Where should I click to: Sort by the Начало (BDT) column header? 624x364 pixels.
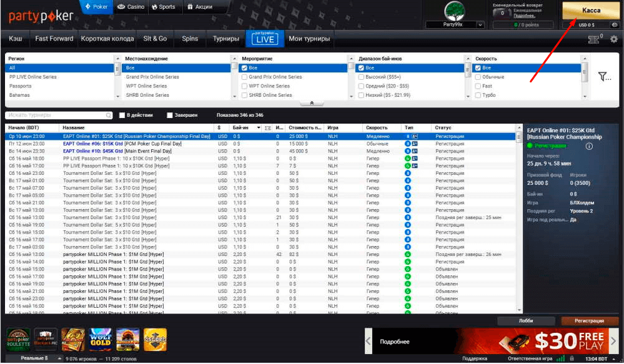click(32, 128)
